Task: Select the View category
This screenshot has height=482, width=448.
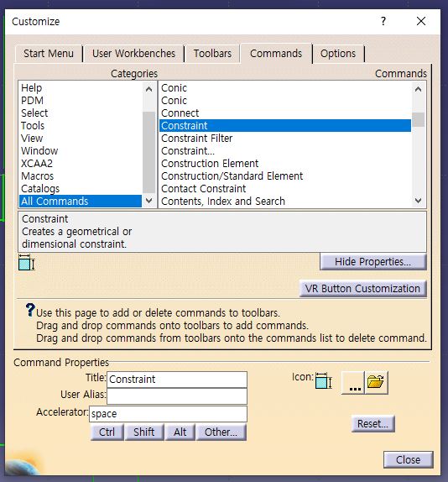Action: coord(81,139)
